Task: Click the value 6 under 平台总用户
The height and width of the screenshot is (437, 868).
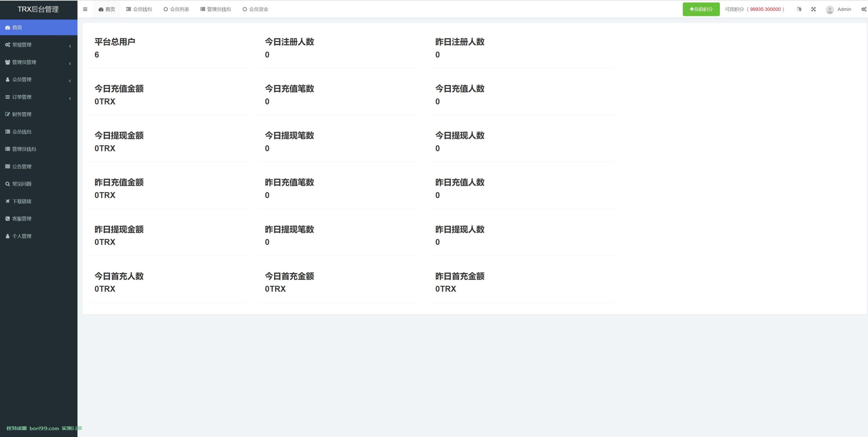Action: 97,55
